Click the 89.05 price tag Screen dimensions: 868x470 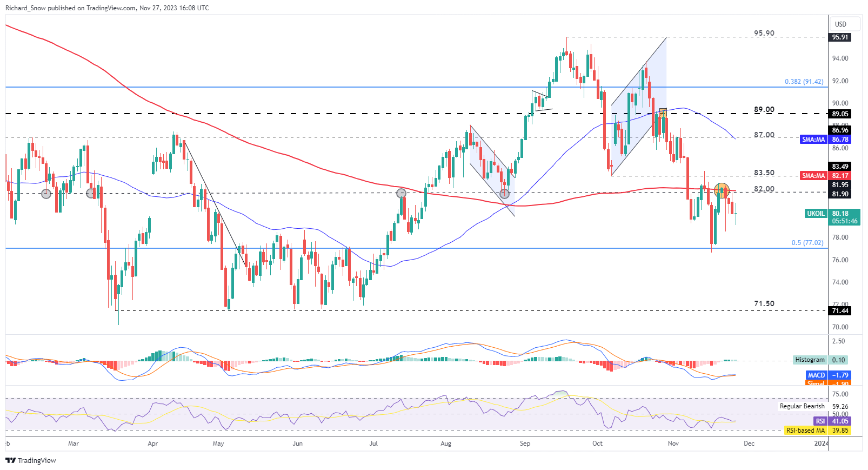(840, 114)
